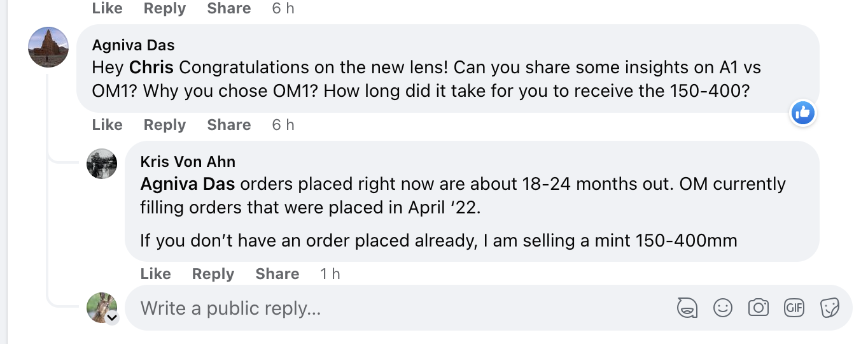
Task: Click the thumbs-up reaction on Agniva's comment
Action: tap(802, 113)
